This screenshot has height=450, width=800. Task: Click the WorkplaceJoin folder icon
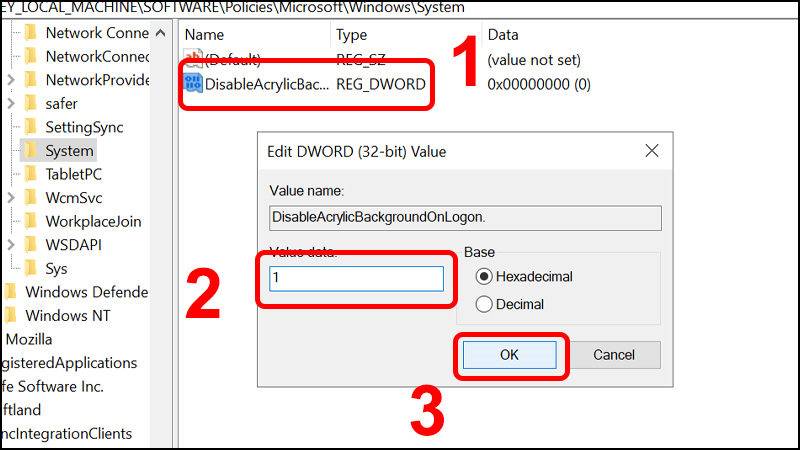tap(31, 221)
